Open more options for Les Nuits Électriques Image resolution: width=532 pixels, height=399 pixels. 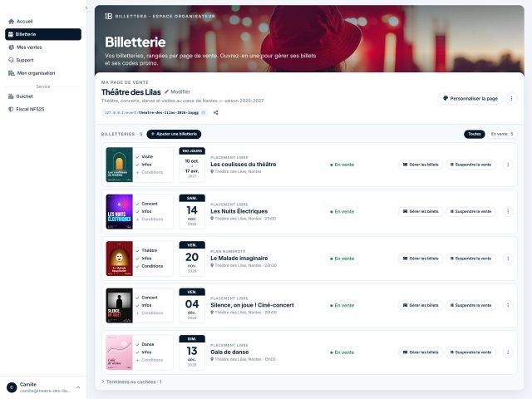(508, 211)
